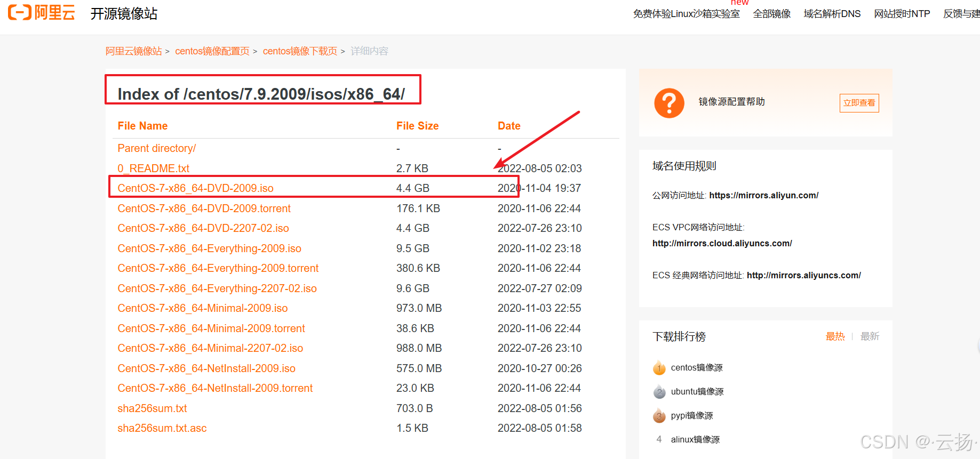Viewport: 980px width, 459px height.
Task: Switch download ranking to 最热 tab
Action: [835, 336]
